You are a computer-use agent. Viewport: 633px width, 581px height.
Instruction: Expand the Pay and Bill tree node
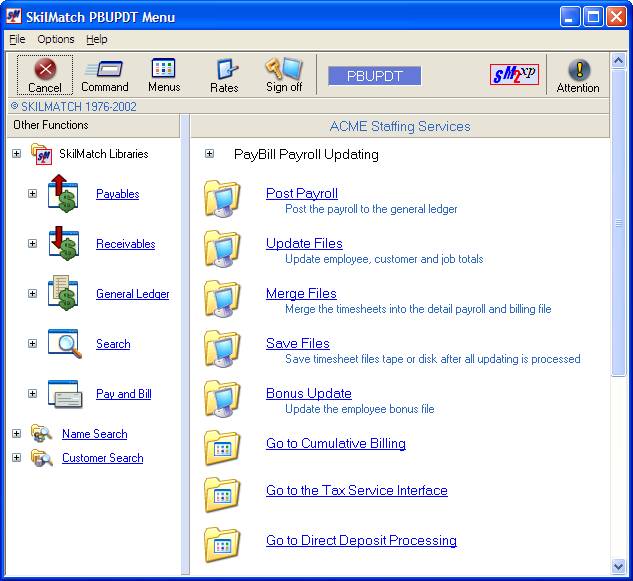(x=33, y=394)
